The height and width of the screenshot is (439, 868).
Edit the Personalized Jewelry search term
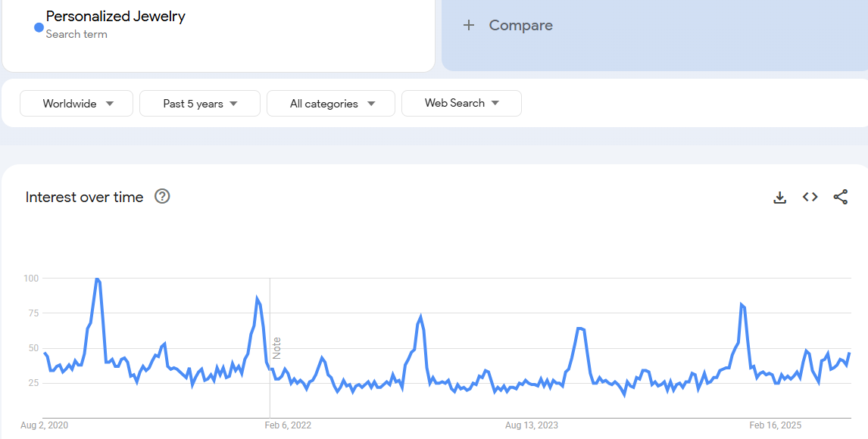point(115,17)
